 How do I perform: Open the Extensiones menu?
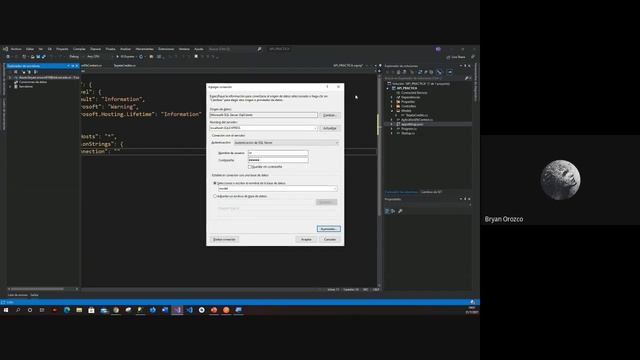point(166,49)
